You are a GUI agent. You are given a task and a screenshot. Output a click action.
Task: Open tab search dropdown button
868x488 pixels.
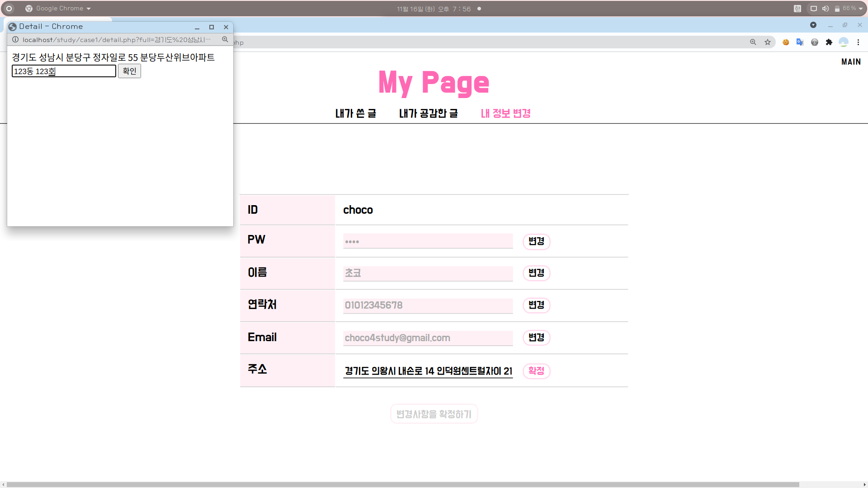813,25
